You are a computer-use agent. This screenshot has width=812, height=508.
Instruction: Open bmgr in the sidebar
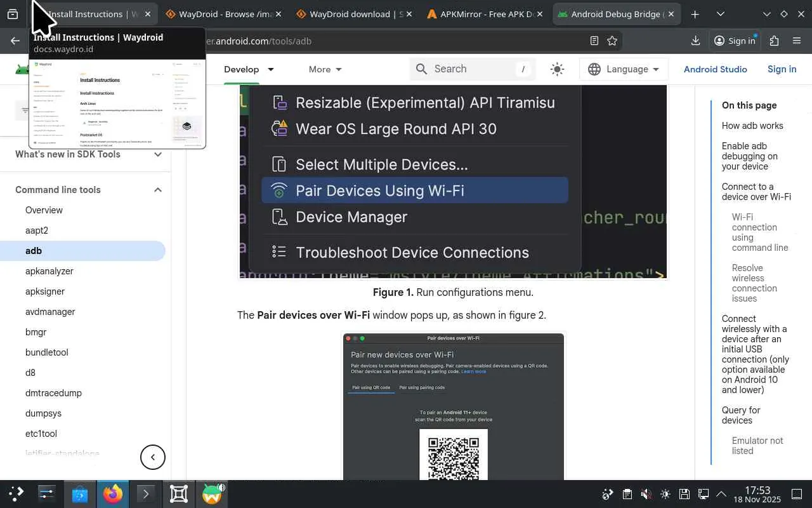pyautogui.click(x=36, y=332)
